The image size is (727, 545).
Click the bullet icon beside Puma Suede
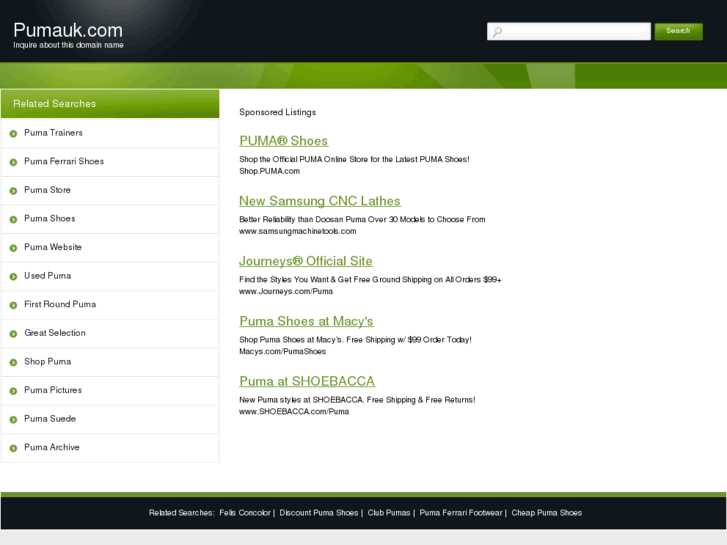pyautogui.click(x=13, y=420)
